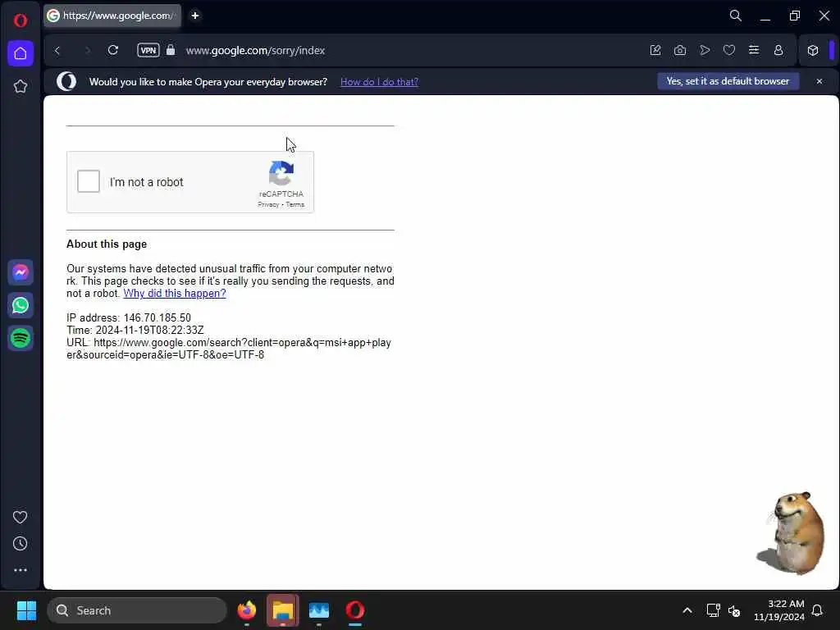
Task: Open the Windows Start menu
Action: (26, 610)
